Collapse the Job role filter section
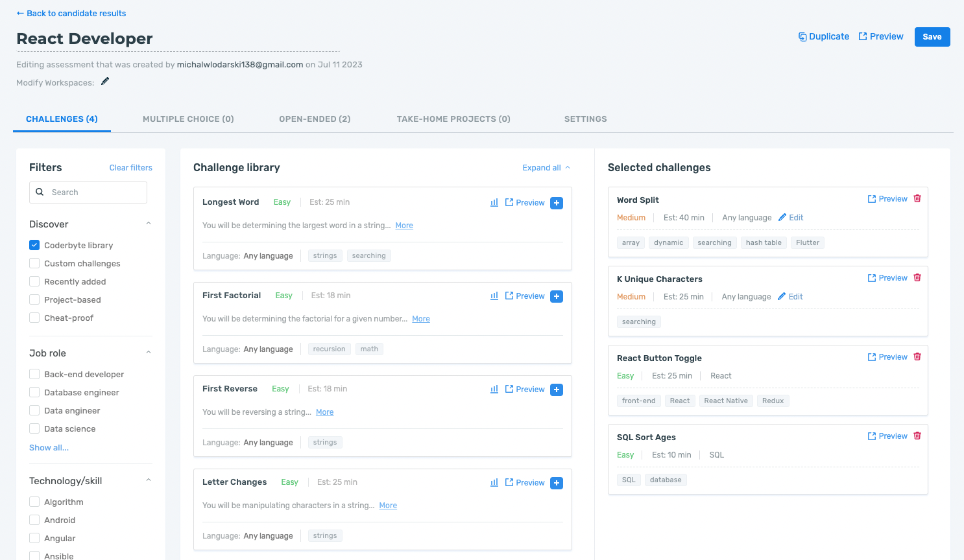This screenshot has height=560, width=964. (149, 353)
